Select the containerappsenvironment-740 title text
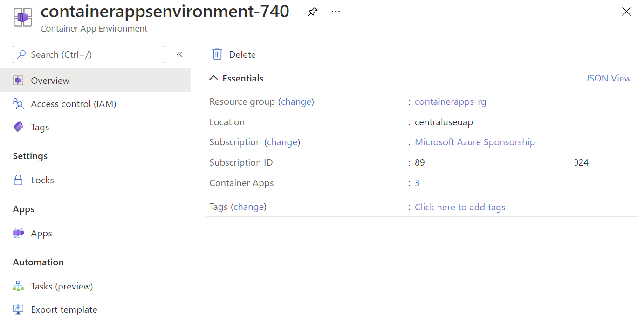The height and width of the screenshot is (329, 644). 165,12
